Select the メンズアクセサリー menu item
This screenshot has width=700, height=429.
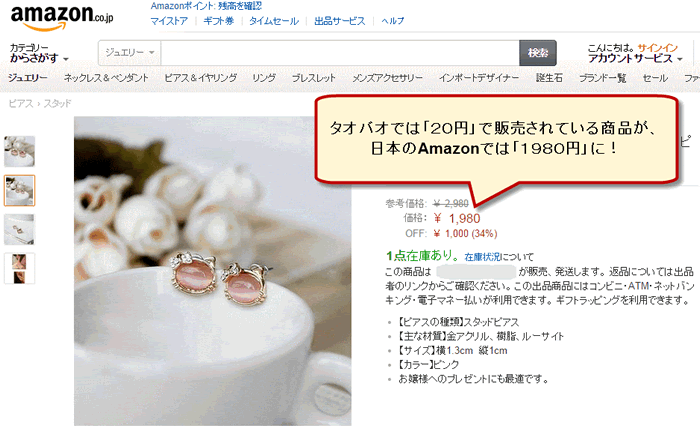click(387, 78)
